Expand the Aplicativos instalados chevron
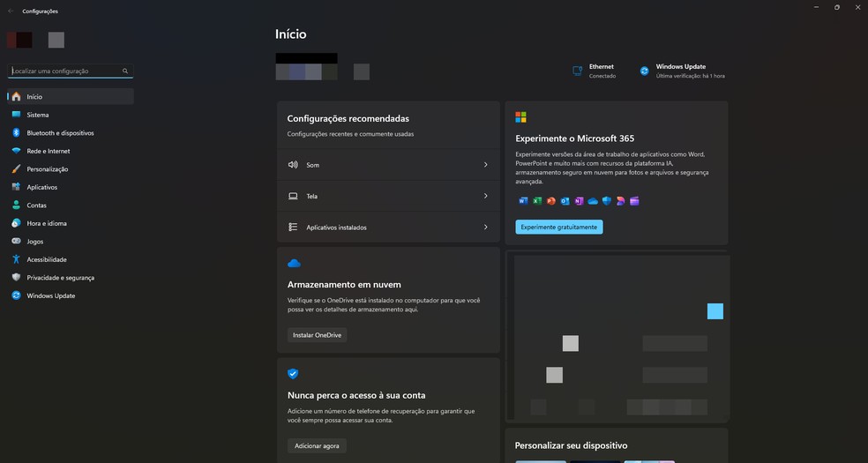This screenshot has width=868, height=463. 485,228
